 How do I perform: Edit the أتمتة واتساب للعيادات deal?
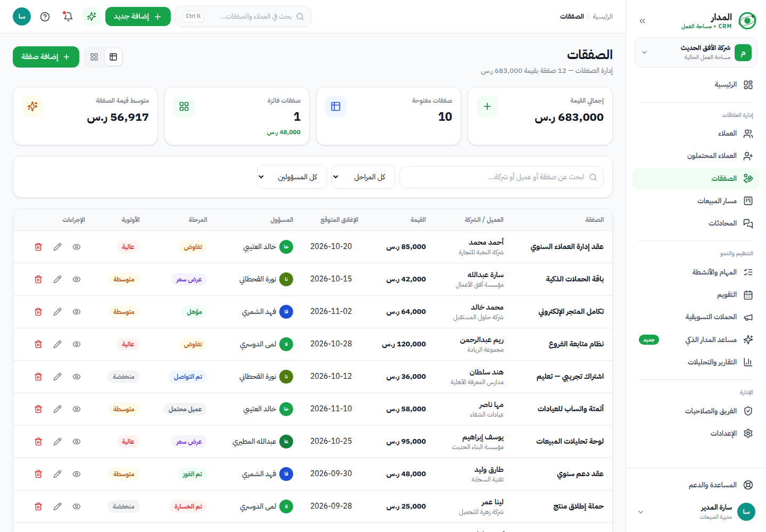pyautogui.click(x=57, y=409)
